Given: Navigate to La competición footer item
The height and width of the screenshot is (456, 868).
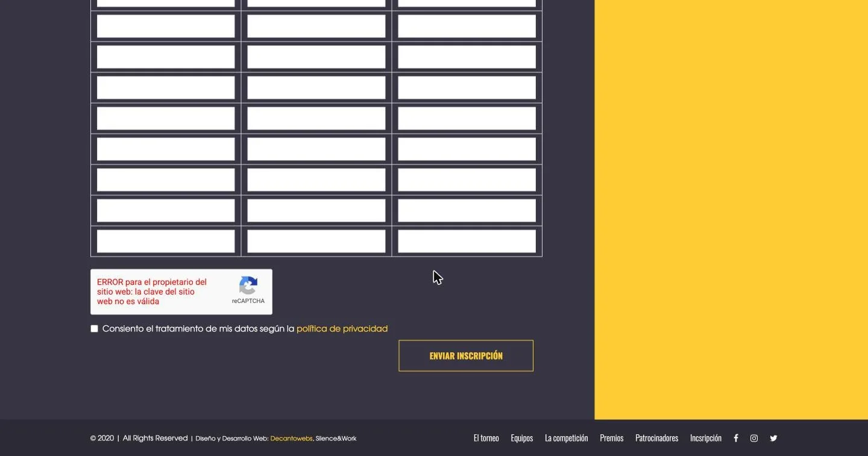Looking at the screenshot, I should click(x=567, y=439).
